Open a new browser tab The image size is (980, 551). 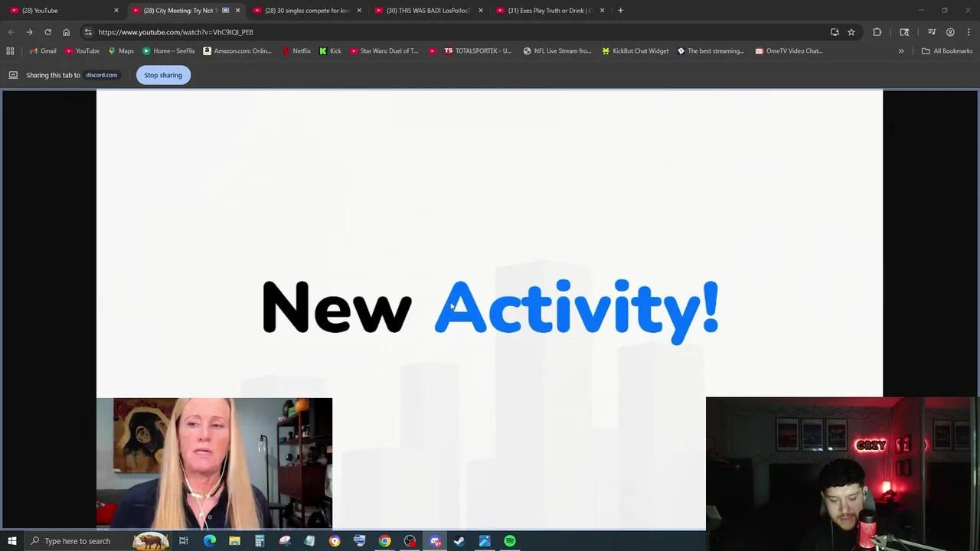[x=621, y=11]
